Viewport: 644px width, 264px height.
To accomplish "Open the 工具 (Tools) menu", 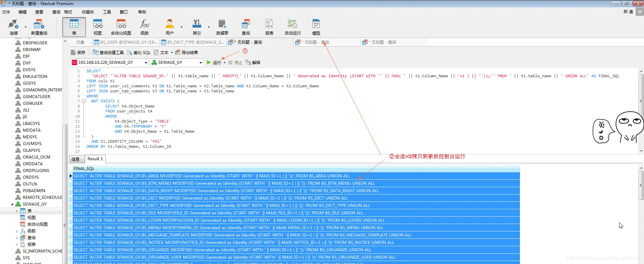I will tap(107, 12).
